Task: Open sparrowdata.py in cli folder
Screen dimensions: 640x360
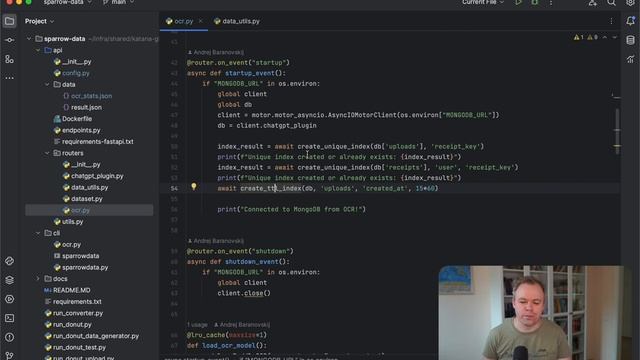Action: pos(85,267)
